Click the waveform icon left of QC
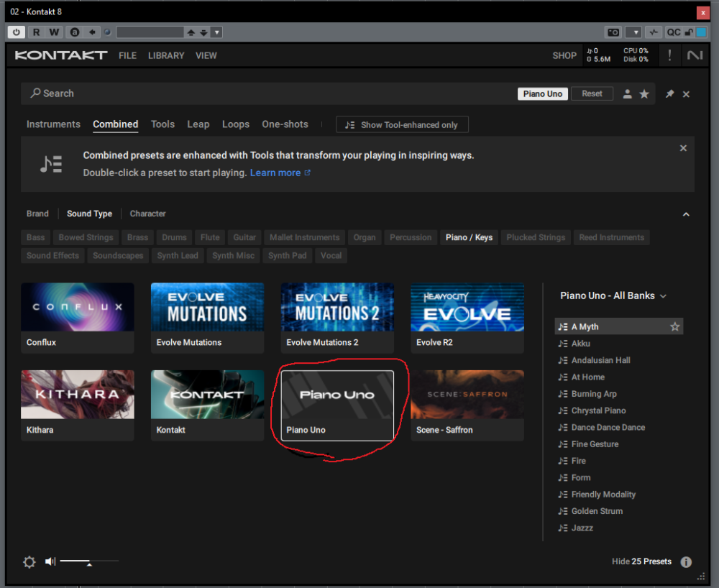 pos(654,32)
